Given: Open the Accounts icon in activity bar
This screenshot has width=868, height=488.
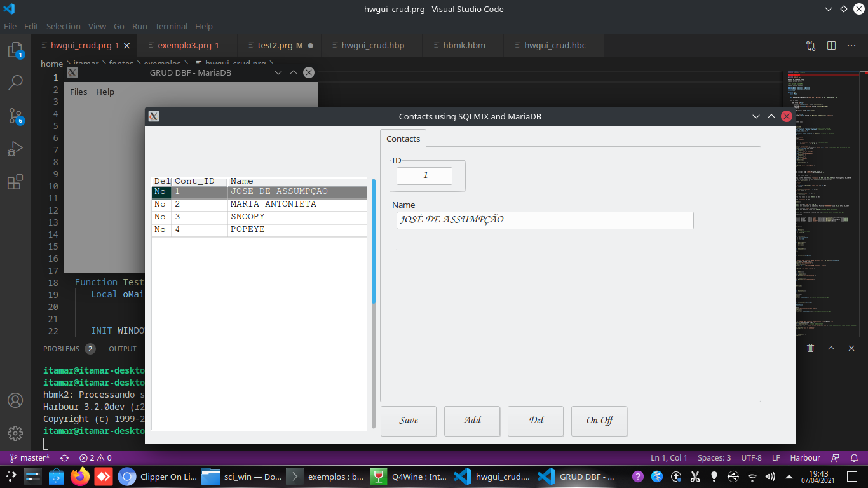Looking at the screenshot, I should click(x=15, y=400).
